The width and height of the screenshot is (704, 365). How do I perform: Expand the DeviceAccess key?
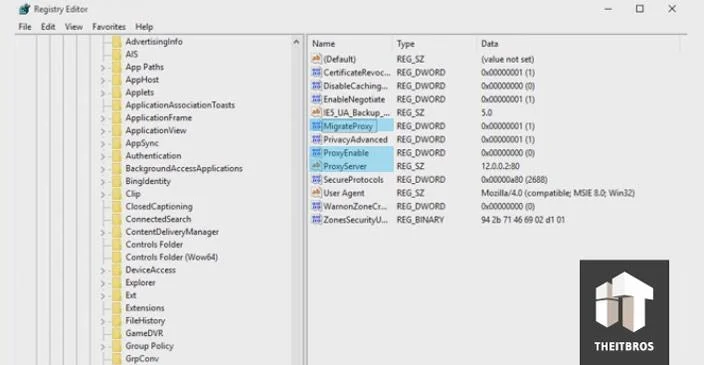pyautogui.click(x=103, y=271)
